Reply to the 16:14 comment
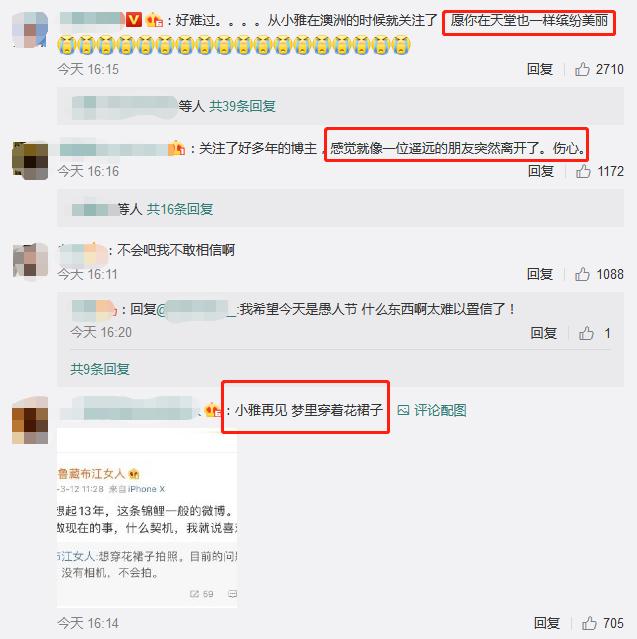The width and height of the screenshot is (637, 639). [547, 623]
